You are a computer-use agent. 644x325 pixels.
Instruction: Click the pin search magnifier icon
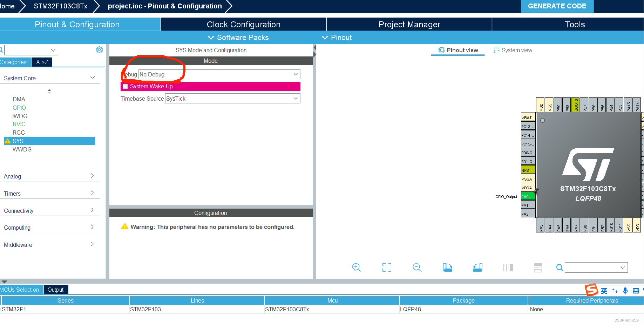point(560,268)
